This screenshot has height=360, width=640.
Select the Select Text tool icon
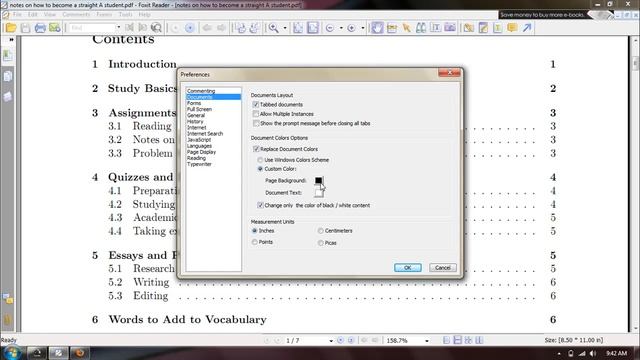436,28
